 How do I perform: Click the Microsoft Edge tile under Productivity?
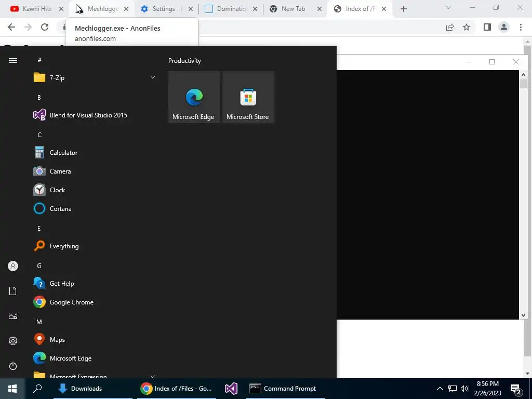(194, 97)
